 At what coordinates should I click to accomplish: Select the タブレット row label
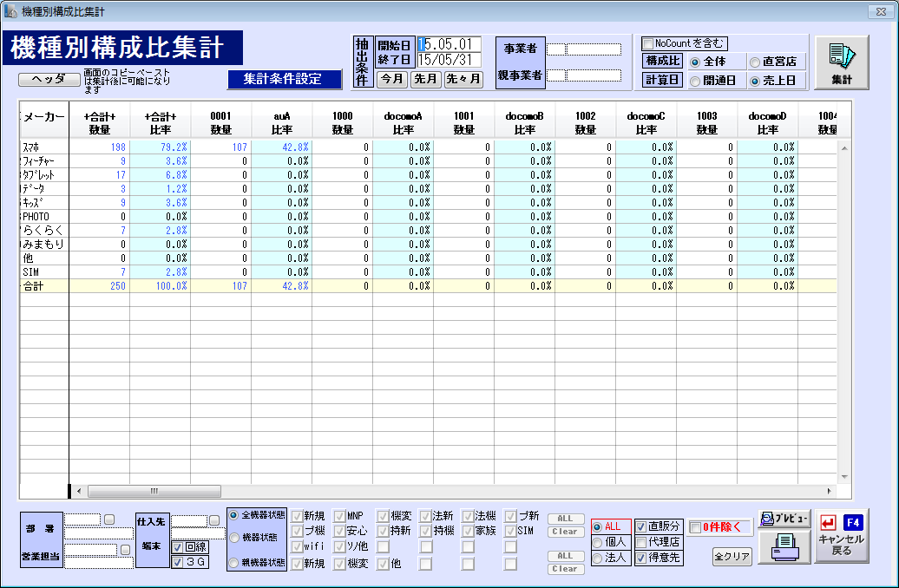[x=44, y=175]
